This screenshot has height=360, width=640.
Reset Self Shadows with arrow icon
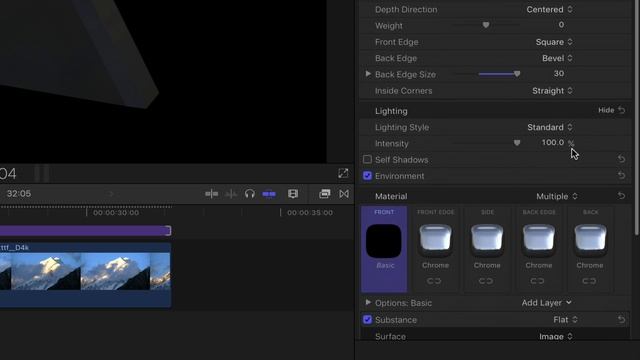click(x=621, y=159)
